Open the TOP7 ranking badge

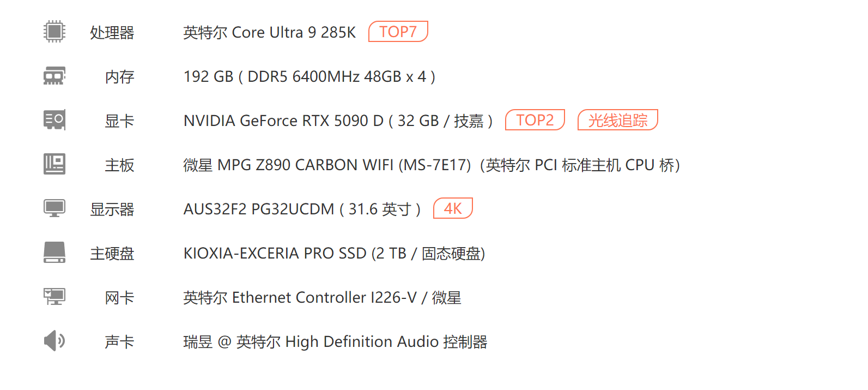pyautogui.click(x=398, y=31)
